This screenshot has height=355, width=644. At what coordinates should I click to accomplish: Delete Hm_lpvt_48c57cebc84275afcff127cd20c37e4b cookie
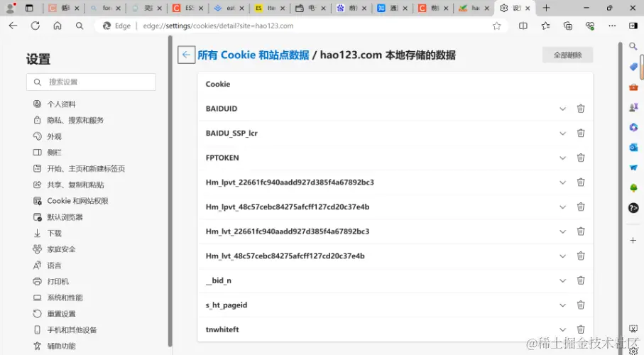(x=580, y=207)
